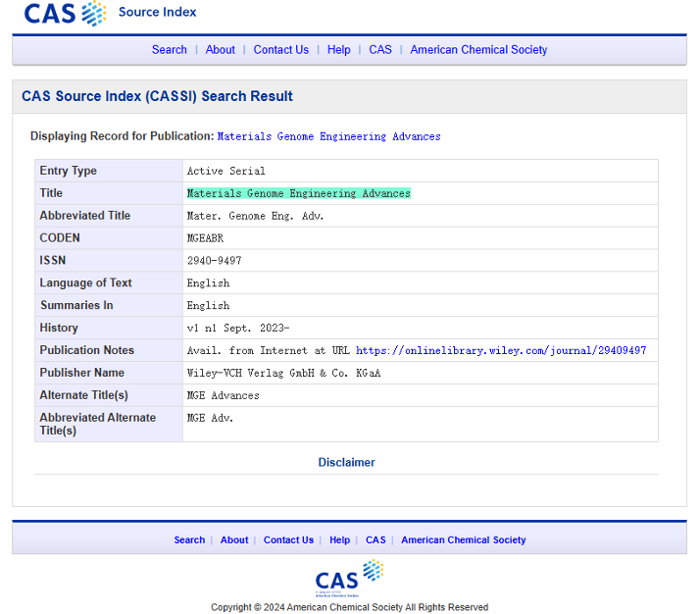
Task: Click Search in the footer navigation
Action: coord(189,539)
